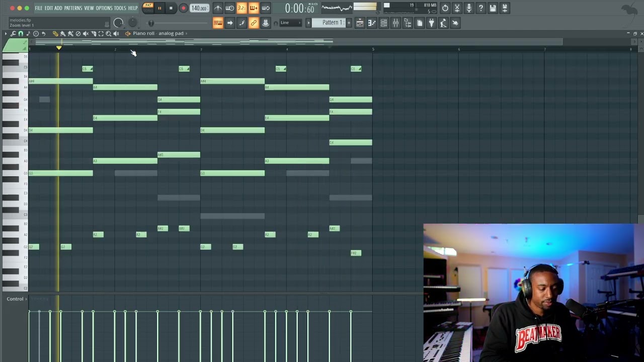The width and height of the screenshot is (644, 362).
Task: Open the project picker pages icon
Action: pos(420,23)
